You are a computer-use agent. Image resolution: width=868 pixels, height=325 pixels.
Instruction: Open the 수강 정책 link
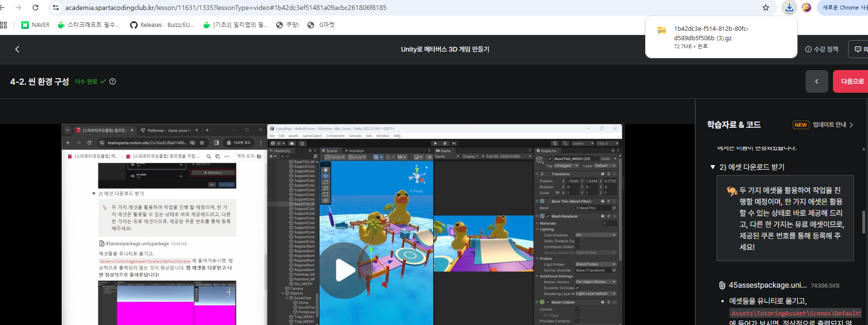coord(822,49)
